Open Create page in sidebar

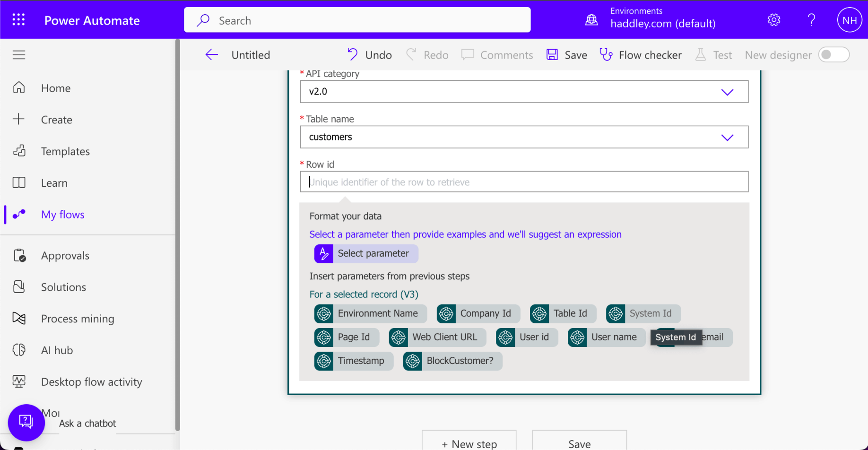coord(56,120)
